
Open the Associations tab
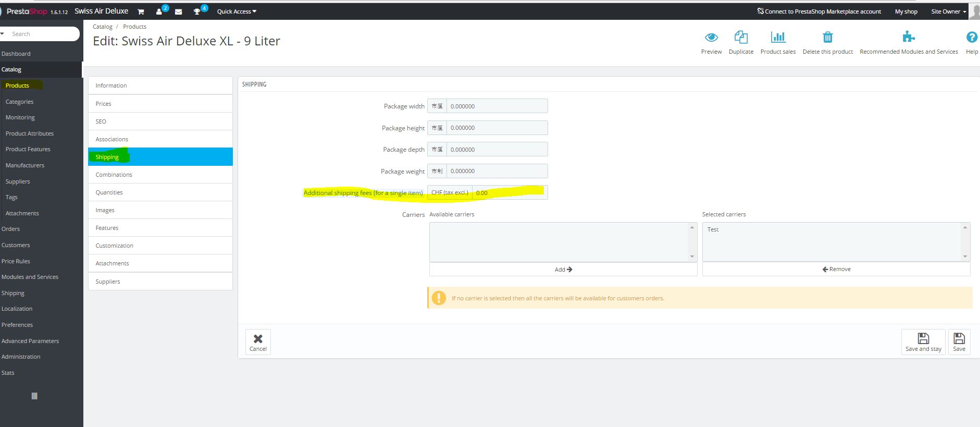pos(160,139)
